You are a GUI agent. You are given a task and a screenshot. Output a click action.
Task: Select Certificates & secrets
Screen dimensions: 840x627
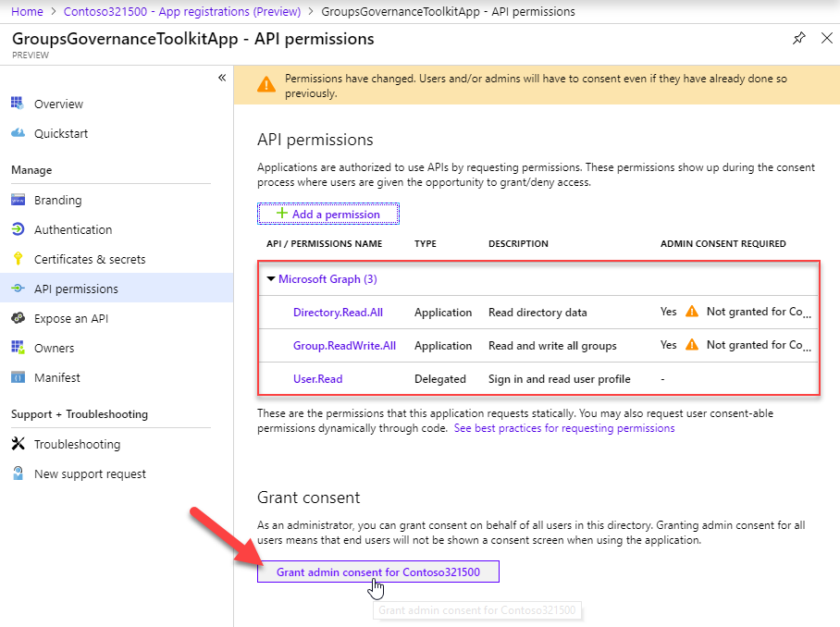[90, 259]
